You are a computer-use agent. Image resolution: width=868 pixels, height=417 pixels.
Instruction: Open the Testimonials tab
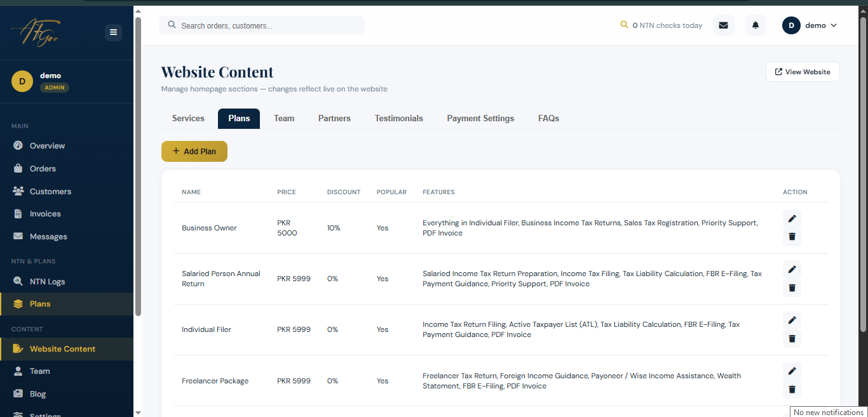pos(399,119)
